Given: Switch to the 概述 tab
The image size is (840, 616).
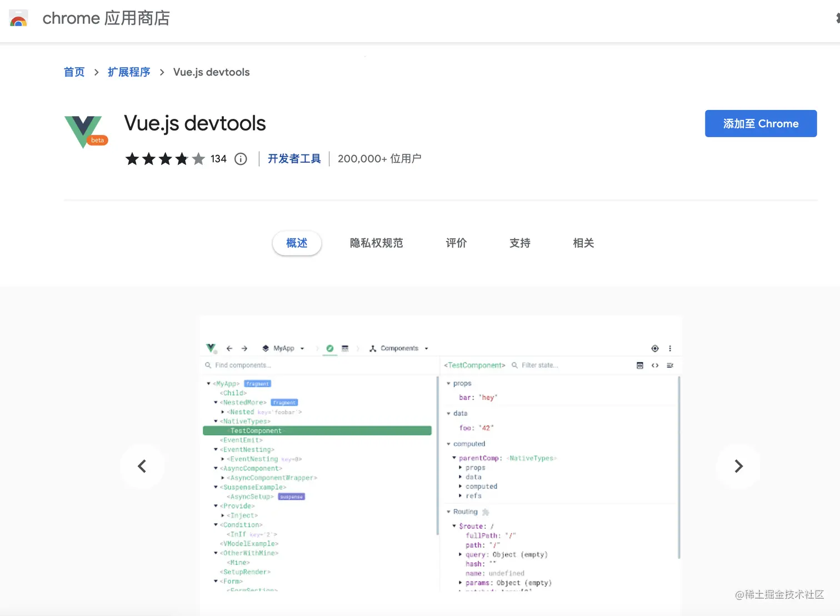Looking at the screenshot, I should tap(297, 243).
